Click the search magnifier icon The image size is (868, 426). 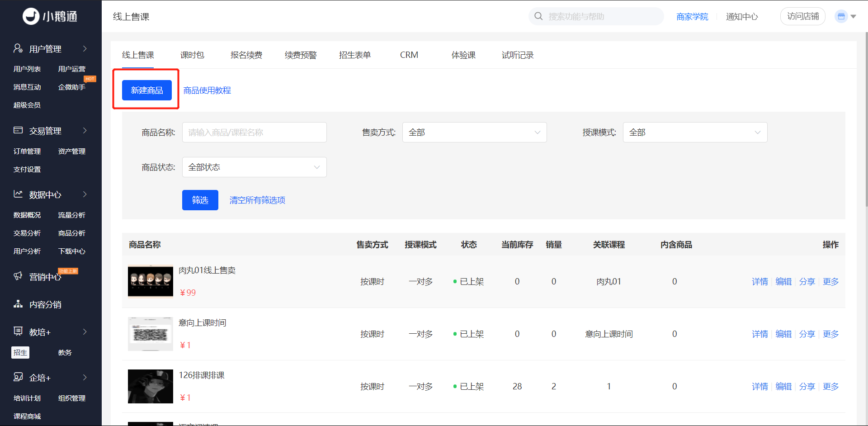(538, 16)
